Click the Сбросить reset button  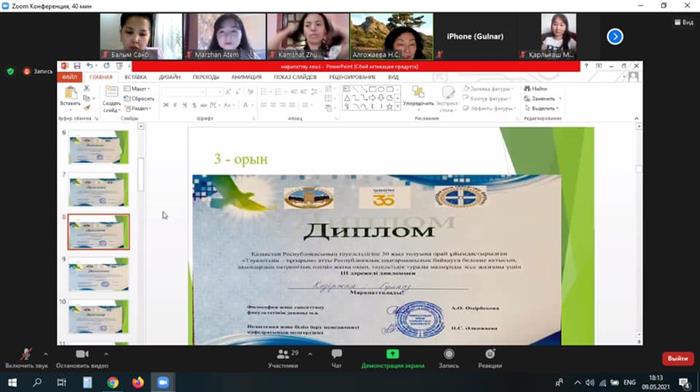pyautogui.click(x=139, y=99)
